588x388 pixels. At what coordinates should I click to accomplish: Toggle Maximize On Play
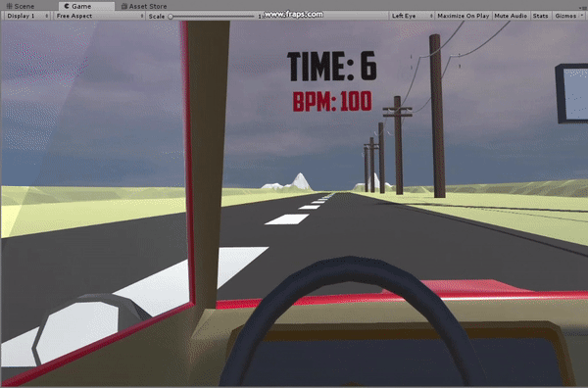click(x=464, y=16)
